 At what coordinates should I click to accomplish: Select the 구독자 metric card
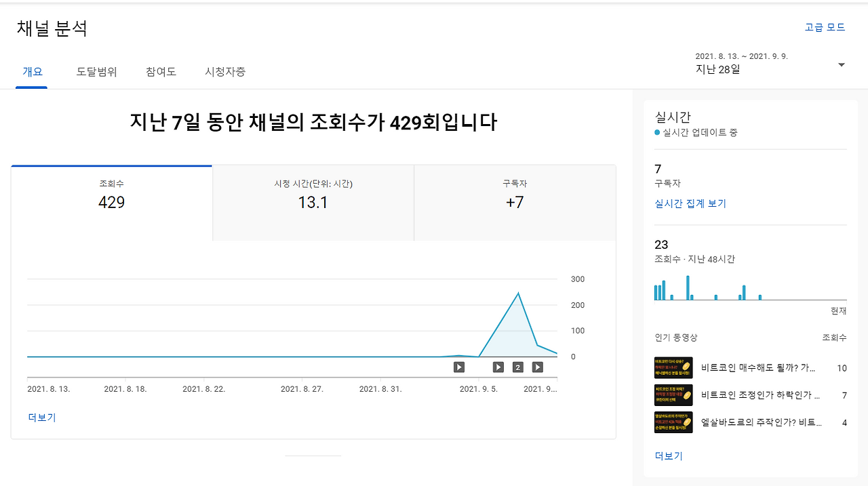pyautogui.click(x=515, y=202)
